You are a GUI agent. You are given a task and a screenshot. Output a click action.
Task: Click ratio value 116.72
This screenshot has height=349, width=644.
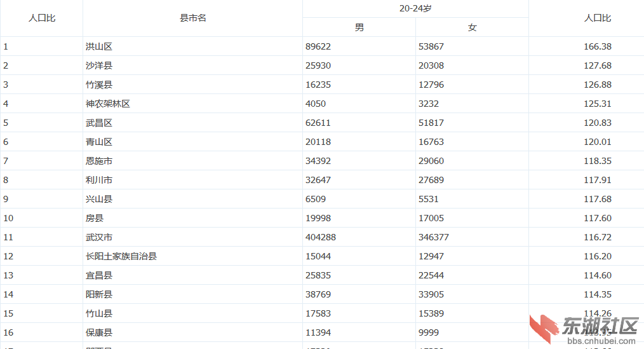pyautogui.click(x=598, y=237)
